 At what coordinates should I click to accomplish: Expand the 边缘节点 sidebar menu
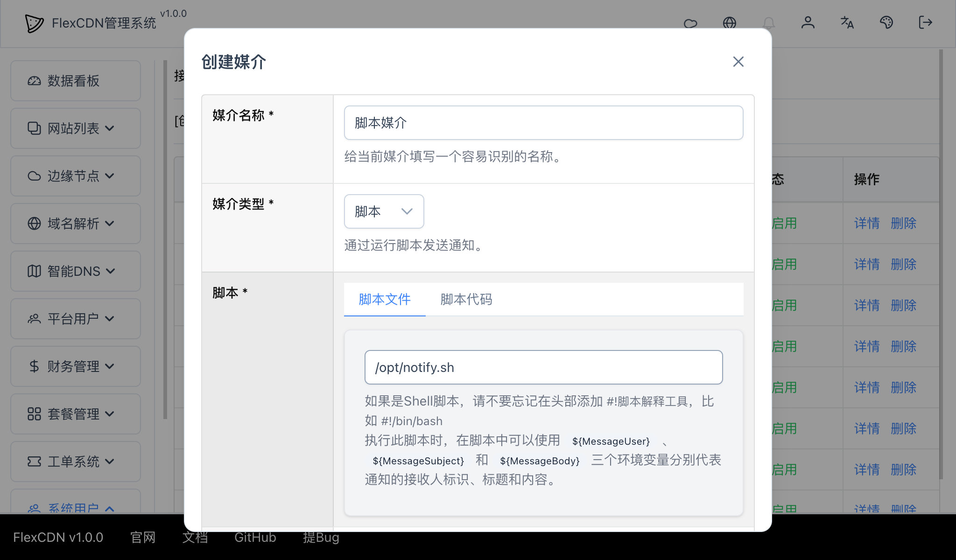pyautogui.click(x=75, y=176)
